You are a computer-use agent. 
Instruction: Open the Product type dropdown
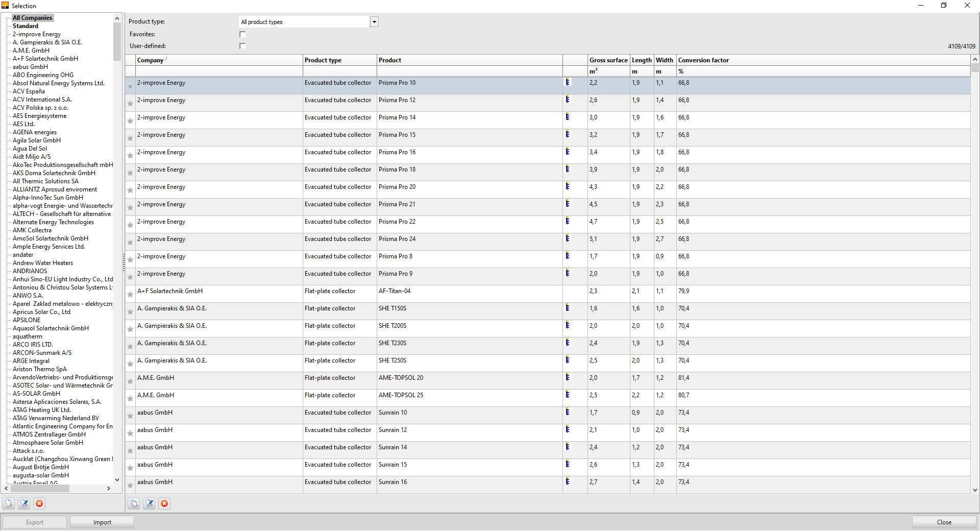pos(374,22)
